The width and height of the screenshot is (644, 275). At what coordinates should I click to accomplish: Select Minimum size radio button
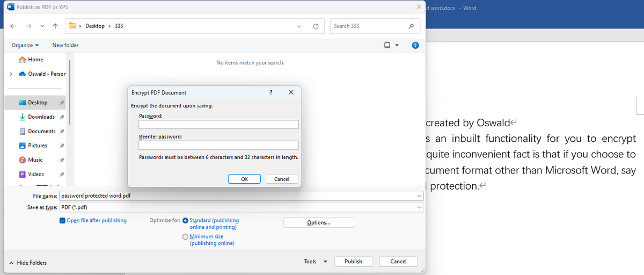click(186, 236)
